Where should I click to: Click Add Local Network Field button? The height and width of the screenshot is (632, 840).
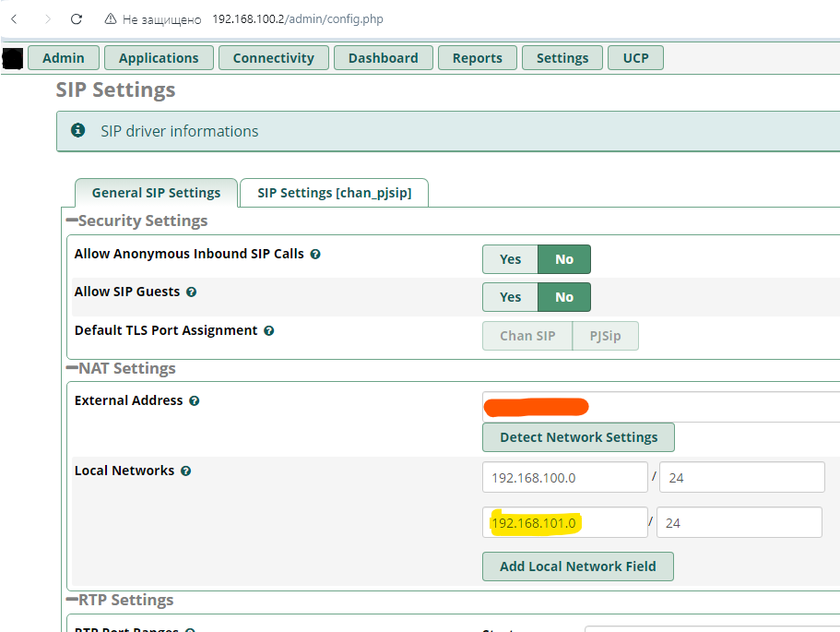coord(577,566)
